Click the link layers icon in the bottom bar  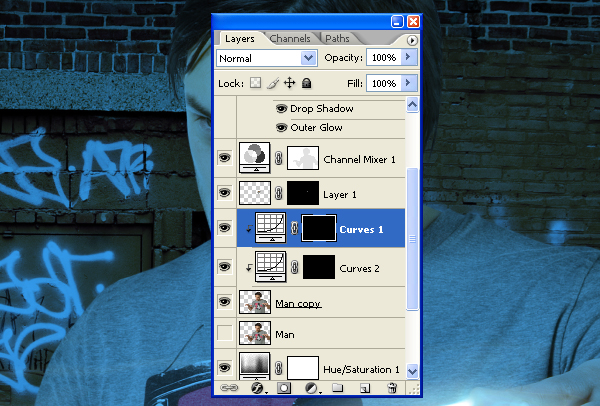tap(229, 388)
